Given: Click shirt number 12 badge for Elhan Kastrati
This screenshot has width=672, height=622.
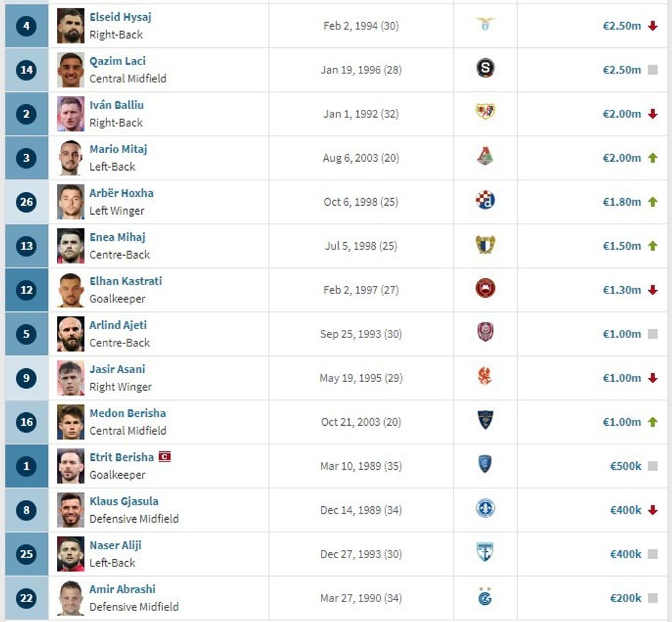Looking at the screenshot, I should [x=26, y=290].
